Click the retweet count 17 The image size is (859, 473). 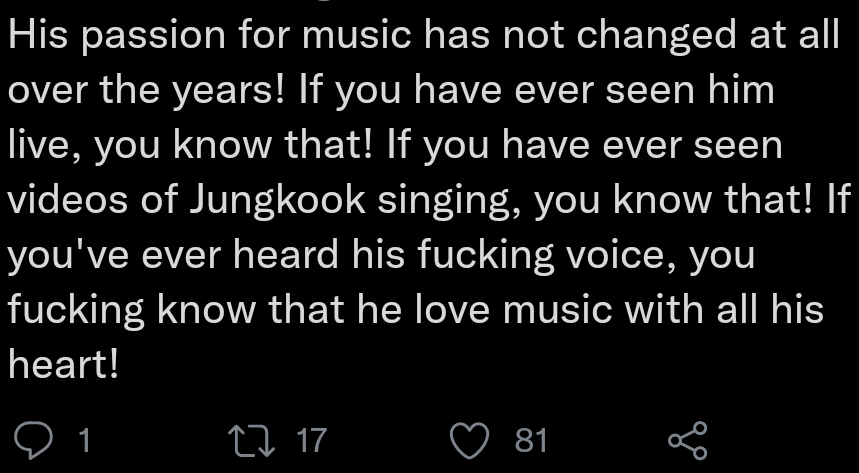coord(312,439)
